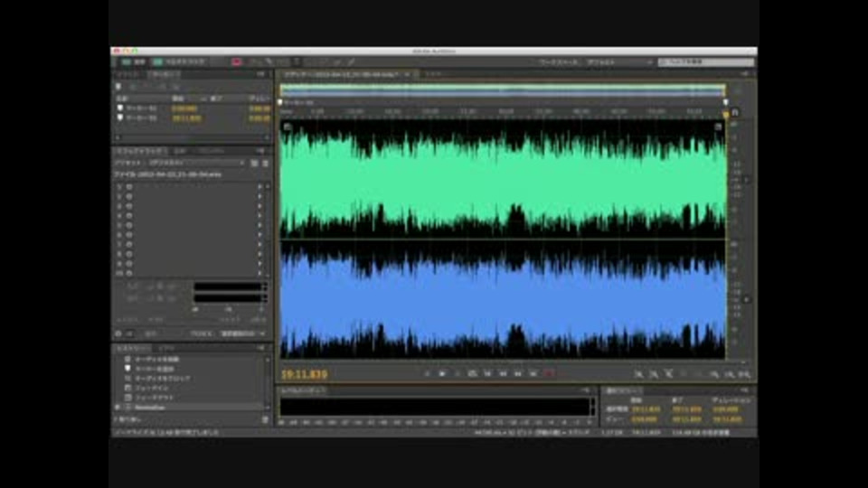The width and height of the screenshot is (868, 488).
Task: Click the second zoom icon beside transport controls
Action: [x=654, y=374]
